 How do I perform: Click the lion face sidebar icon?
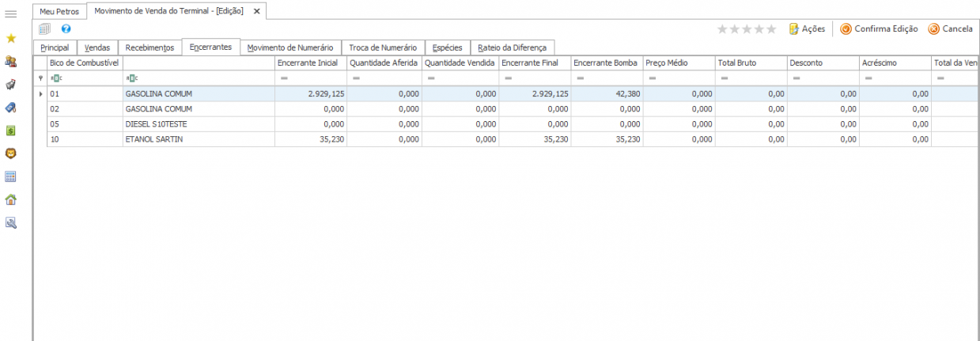(11, 153)
